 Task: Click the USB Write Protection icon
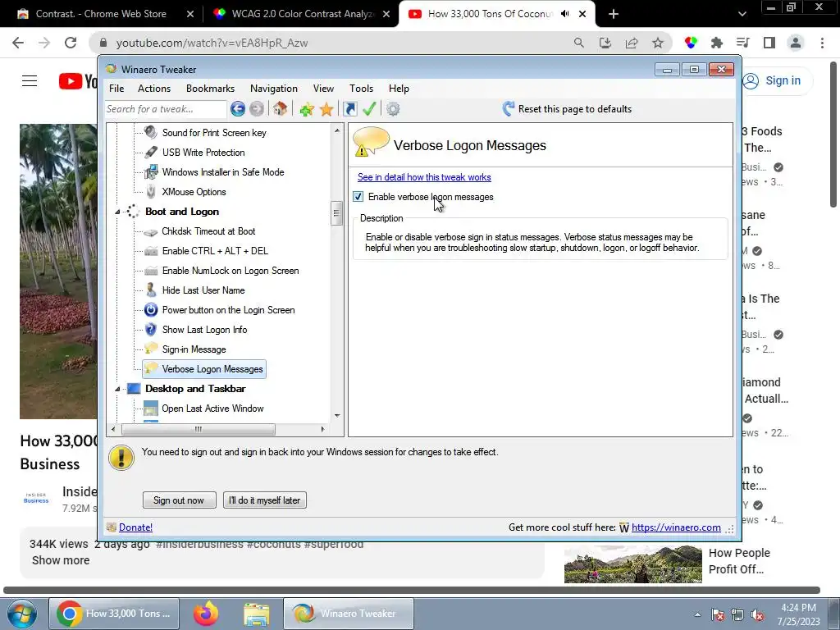[x=151, y=152]
